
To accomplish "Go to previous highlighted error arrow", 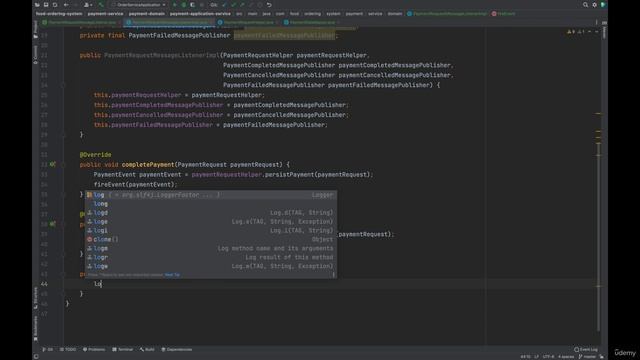I will tap(589, 31).
